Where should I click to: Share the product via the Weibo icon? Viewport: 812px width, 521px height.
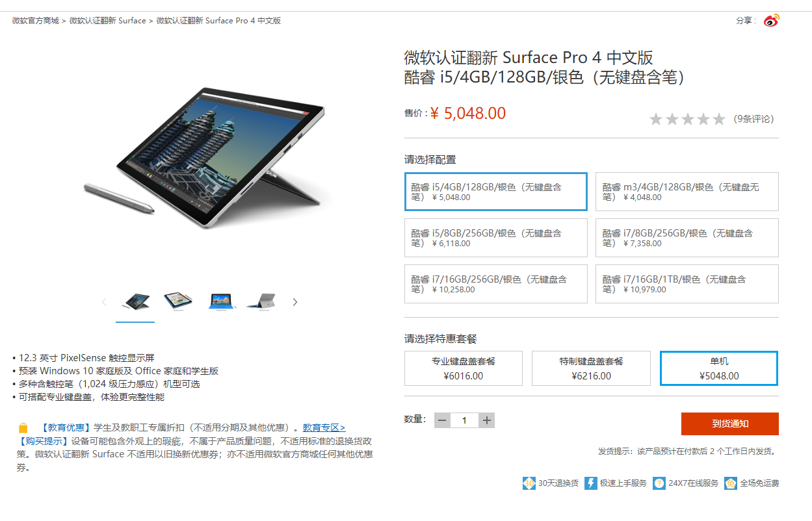[771, 21]
